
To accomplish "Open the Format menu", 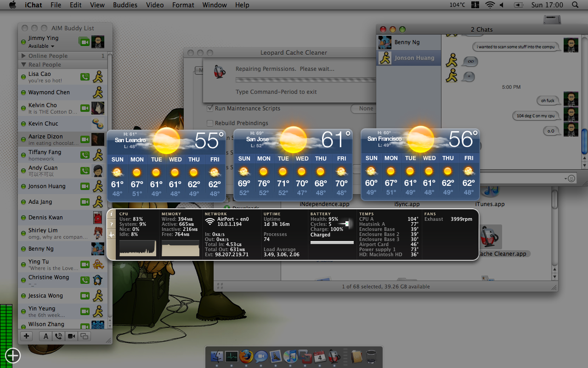I will click(183, 5).
